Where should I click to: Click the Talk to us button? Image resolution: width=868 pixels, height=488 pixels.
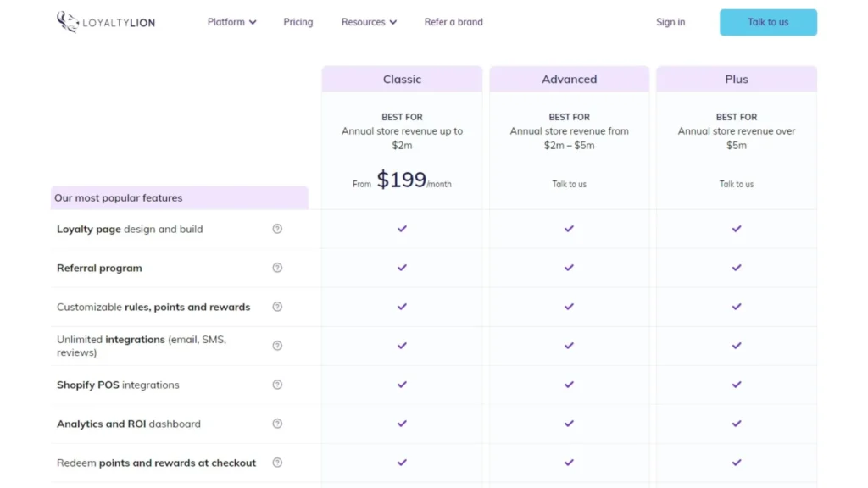coord(767,22)
